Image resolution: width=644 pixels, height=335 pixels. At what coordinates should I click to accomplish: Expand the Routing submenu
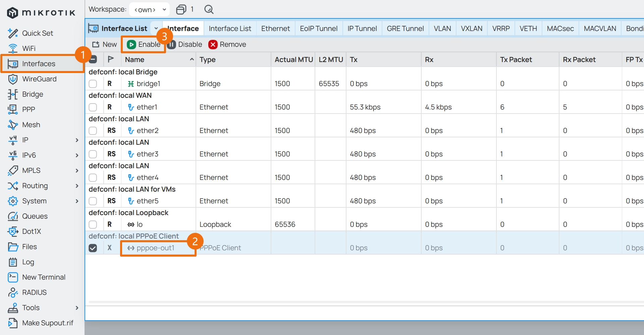coord(77,186)
